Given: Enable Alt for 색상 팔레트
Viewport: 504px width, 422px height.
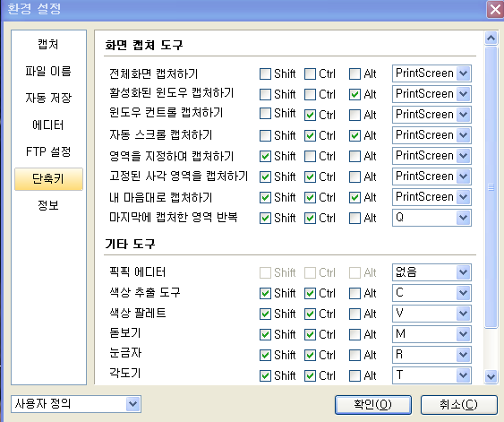Looking at the screenshot, I should (x=355, y=314).
